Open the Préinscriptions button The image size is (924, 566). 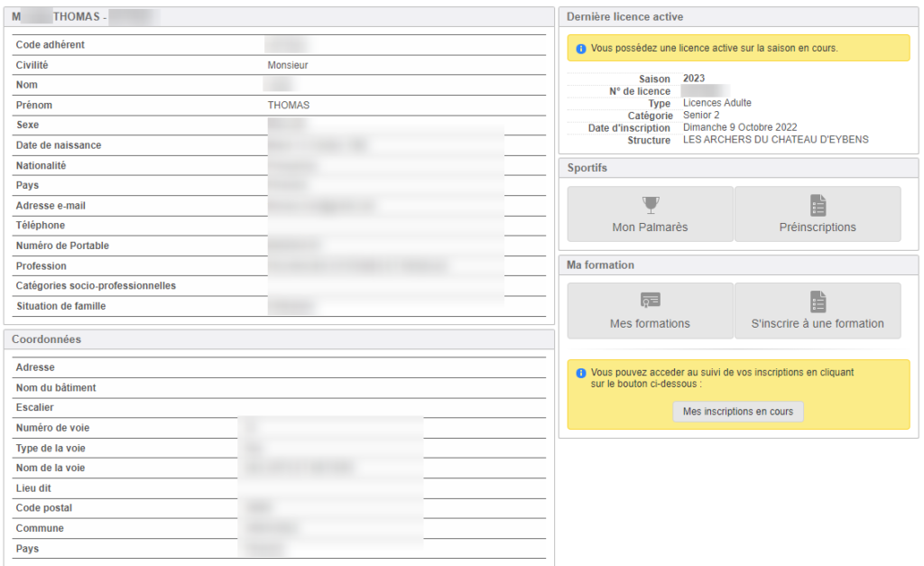[818, 214]
